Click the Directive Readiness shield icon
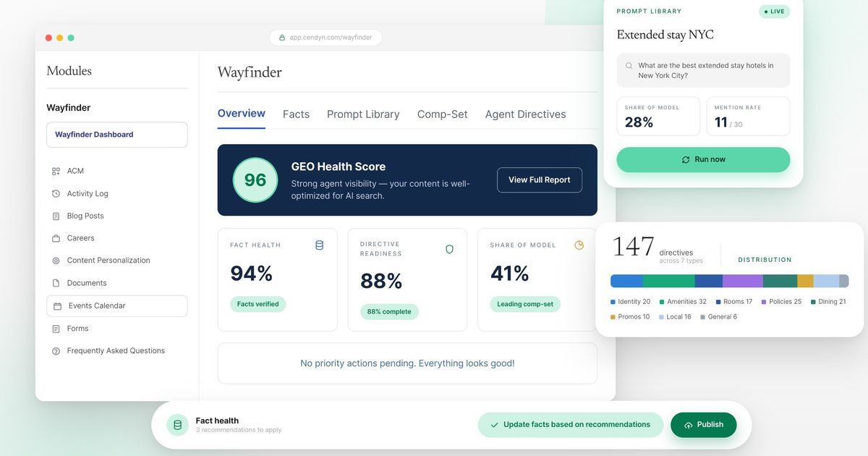Viewport: 868px width, 456px height. pos(449,249)
